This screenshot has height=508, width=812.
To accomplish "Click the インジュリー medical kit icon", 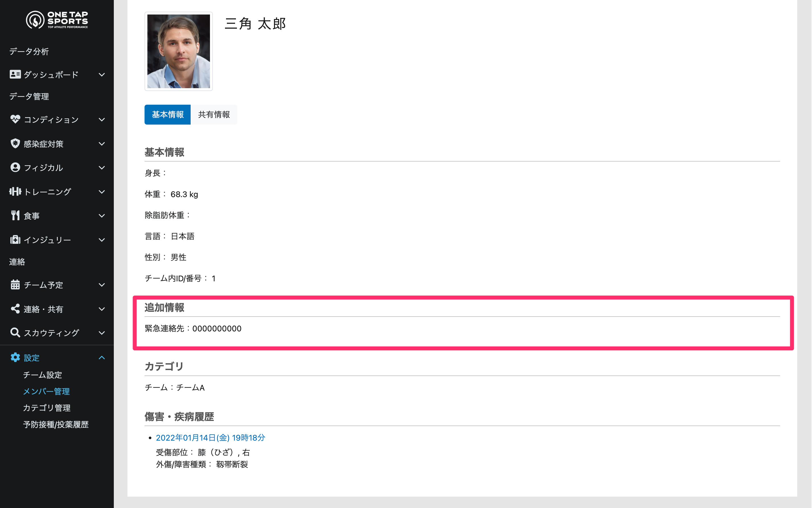I will pyautogui.click(x=15, y=239).
